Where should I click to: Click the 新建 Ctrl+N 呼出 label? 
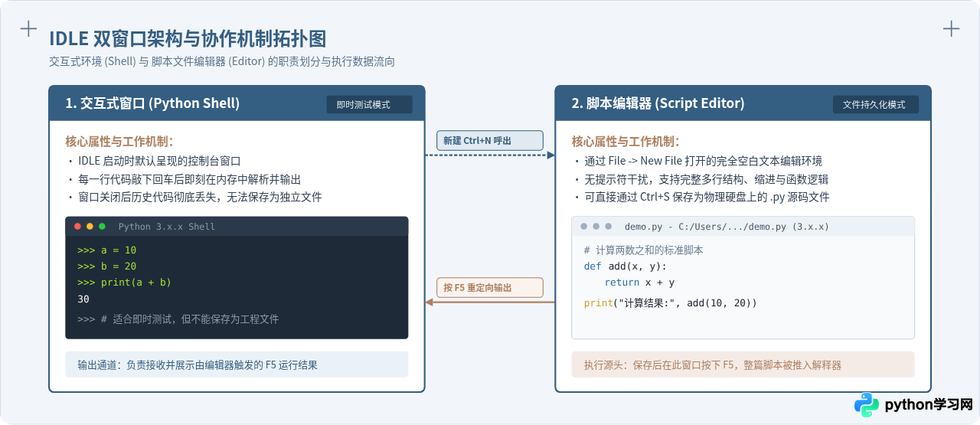point(489,140)
